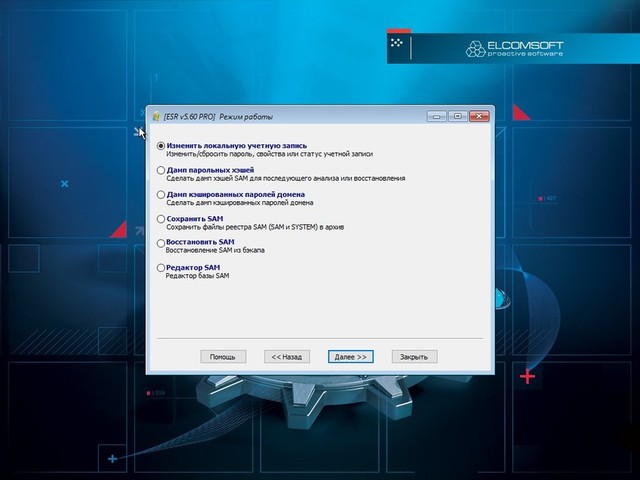This screenshot has height=480, width=640.
Task: Click the blue X mark on the wallpaper
Action: pos(64,184)
